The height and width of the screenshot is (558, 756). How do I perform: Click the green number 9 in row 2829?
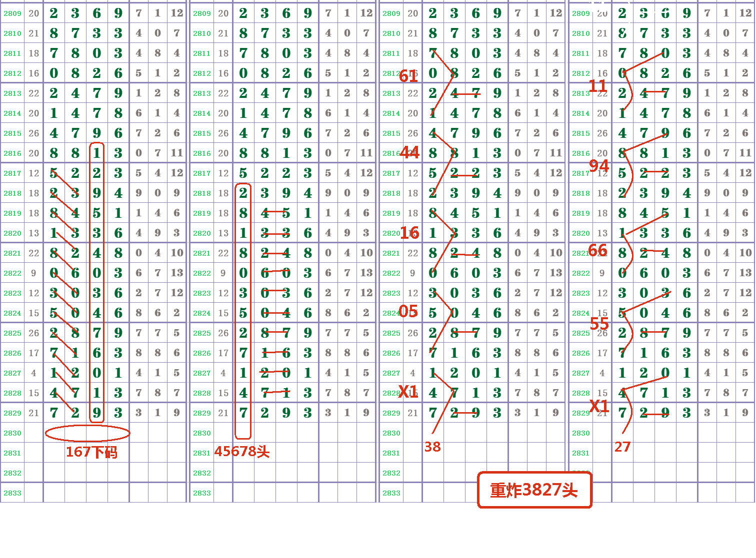pos(97,413)
